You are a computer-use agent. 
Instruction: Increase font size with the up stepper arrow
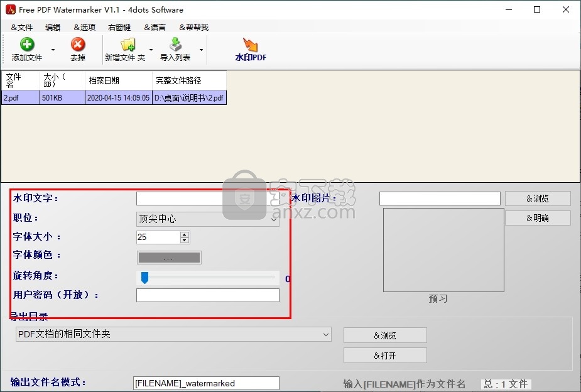(x=185, y=234)
